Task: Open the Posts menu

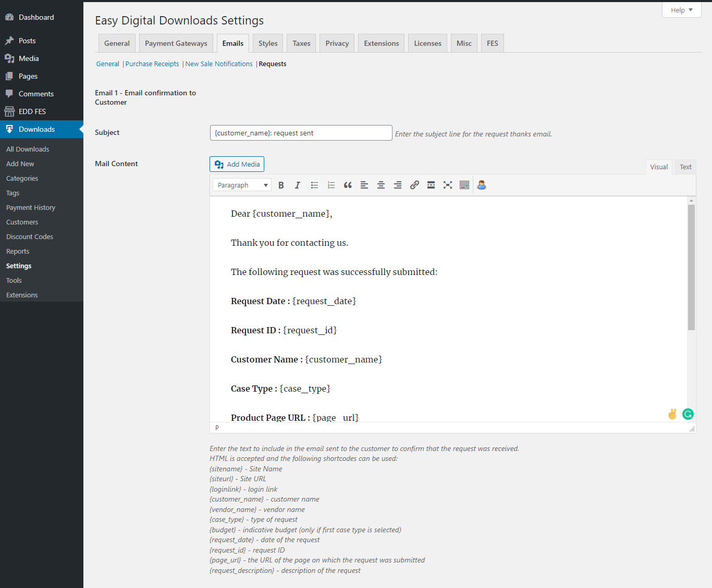Action: 42,41
